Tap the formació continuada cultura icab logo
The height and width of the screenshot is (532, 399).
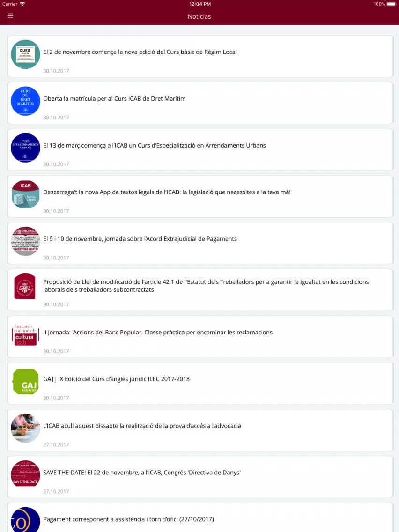[25, 335]
